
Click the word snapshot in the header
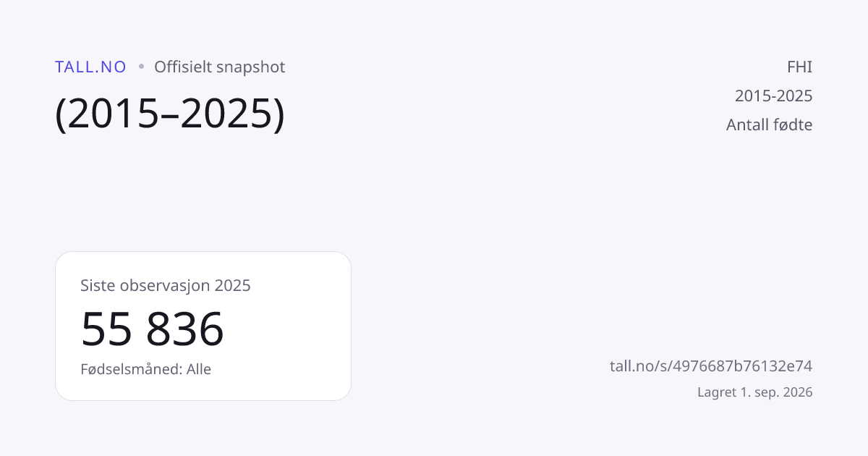pyautogui.click(x=252, y=67)
